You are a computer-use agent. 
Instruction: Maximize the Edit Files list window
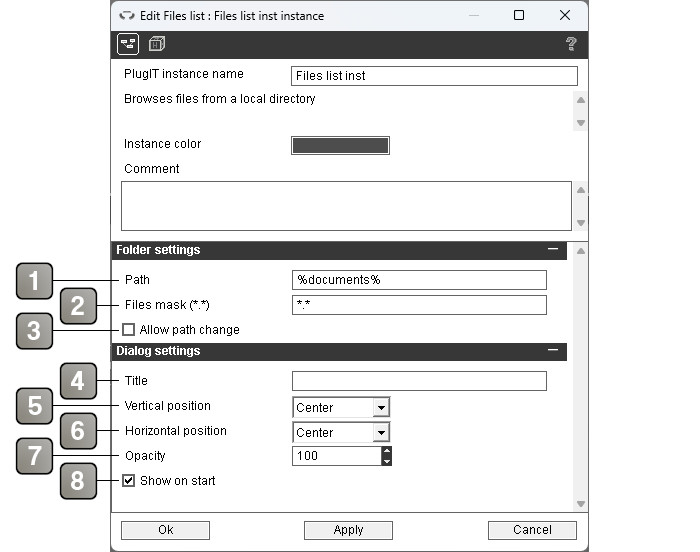[519, 15]
